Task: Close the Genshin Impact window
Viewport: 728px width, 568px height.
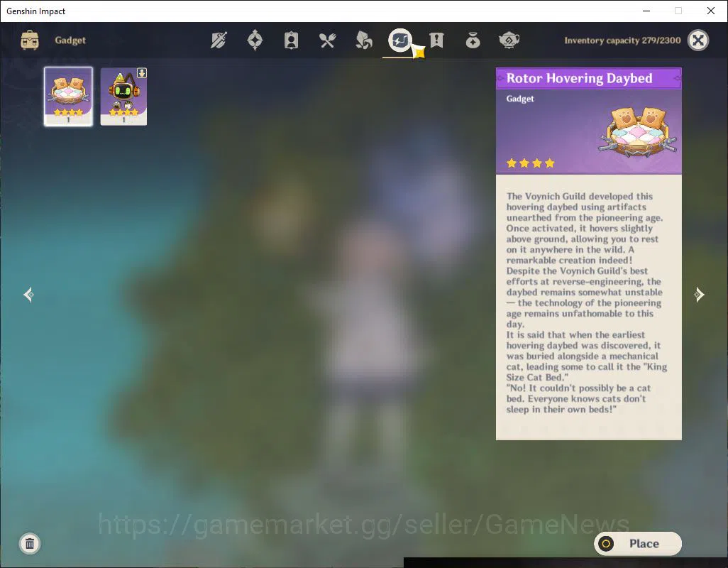Action: [711, 11]
